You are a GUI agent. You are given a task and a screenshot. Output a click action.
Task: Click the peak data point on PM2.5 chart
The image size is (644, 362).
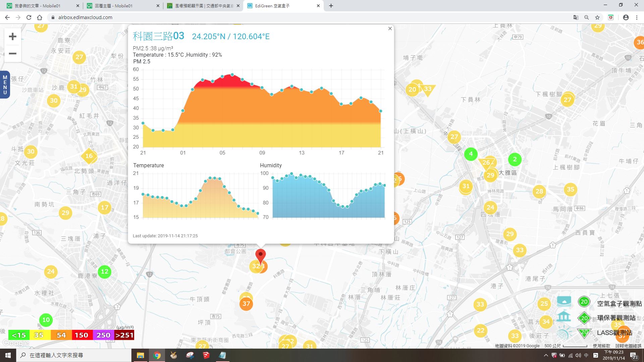(x=232, y=75)
